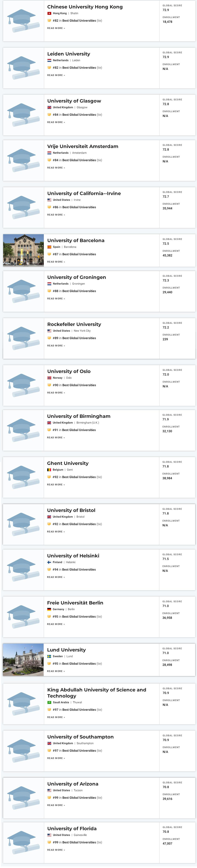Open the Vrije Universiteit Amsterdam heading link

[x=82, y=146]
